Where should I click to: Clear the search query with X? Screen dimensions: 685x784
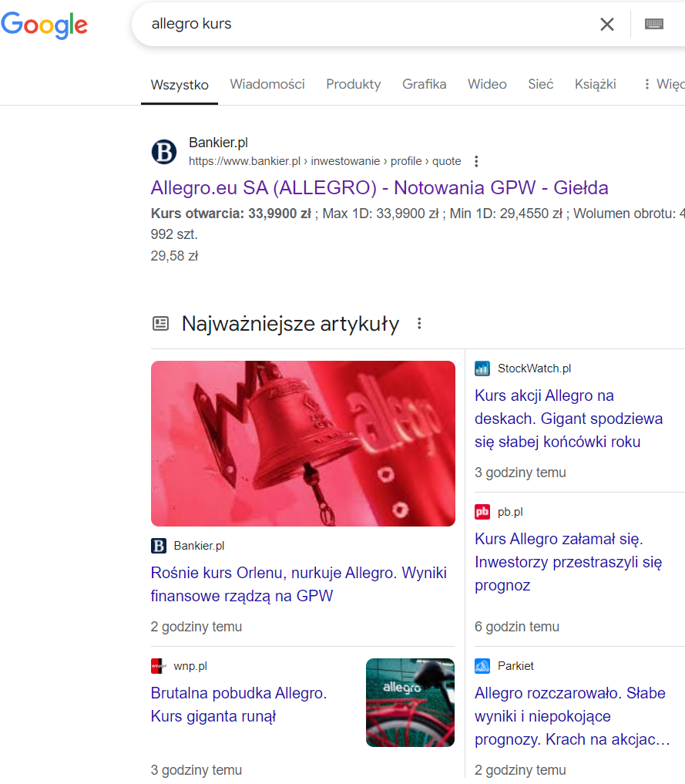point(607,24)
